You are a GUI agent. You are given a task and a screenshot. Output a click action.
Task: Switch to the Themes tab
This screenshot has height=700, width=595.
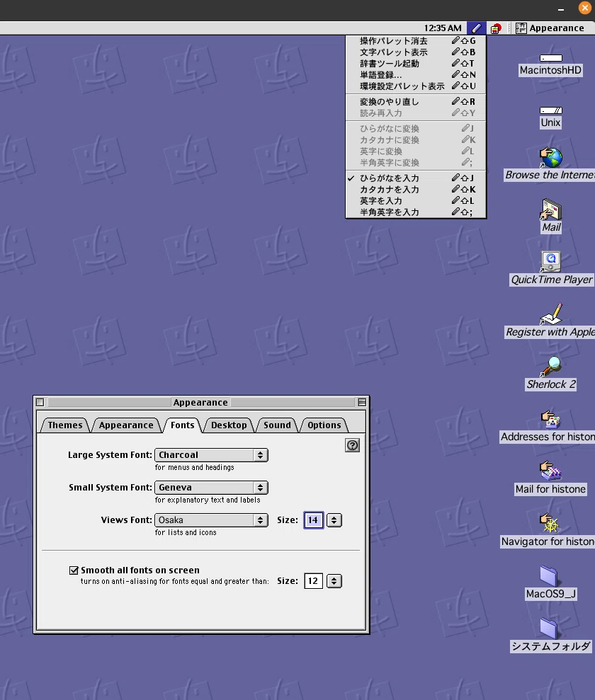coord(65,425)
